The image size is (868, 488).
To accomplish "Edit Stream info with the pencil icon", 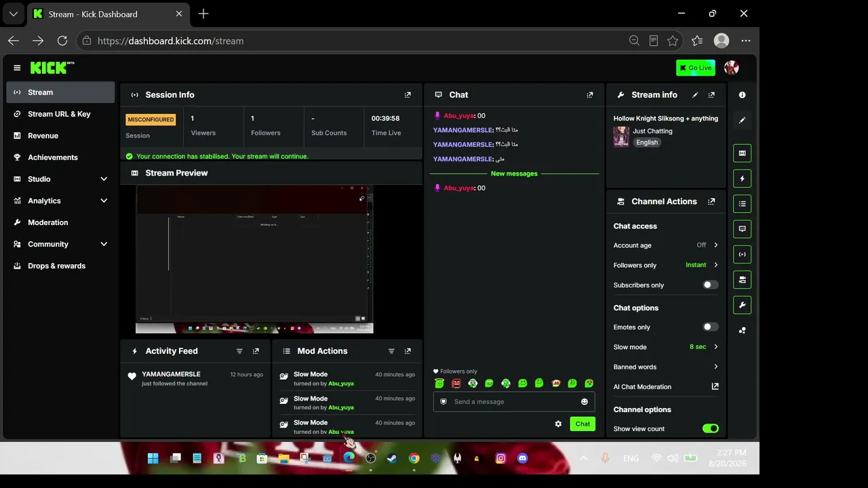I will (x=695, y=95).
